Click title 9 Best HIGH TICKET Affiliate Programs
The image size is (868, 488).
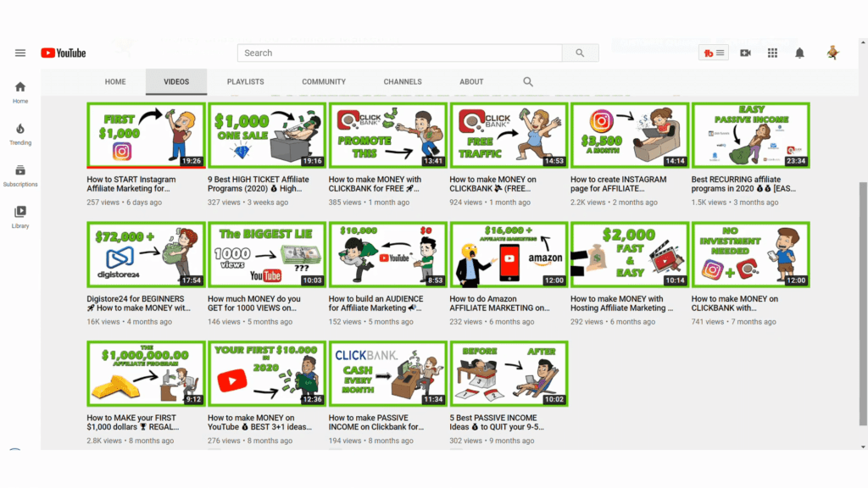(259, 184)
